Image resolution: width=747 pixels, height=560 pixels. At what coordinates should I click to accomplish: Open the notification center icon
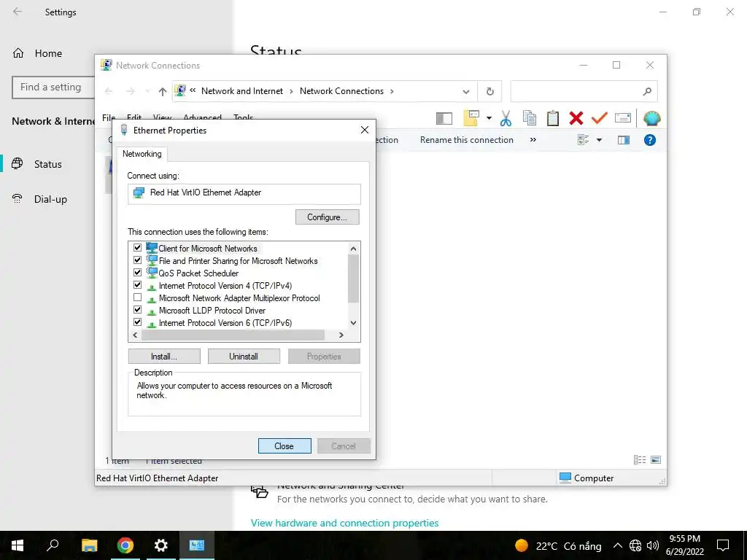tap(723, 545)
